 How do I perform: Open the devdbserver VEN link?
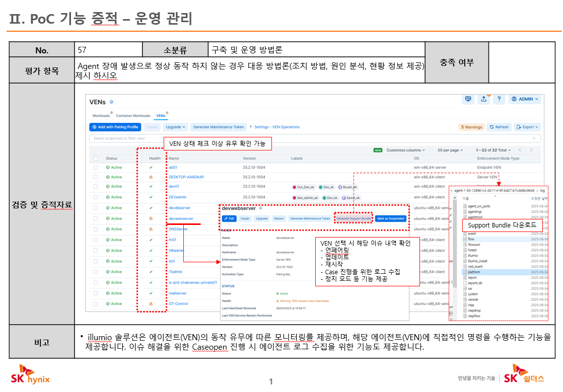(180, 208)
